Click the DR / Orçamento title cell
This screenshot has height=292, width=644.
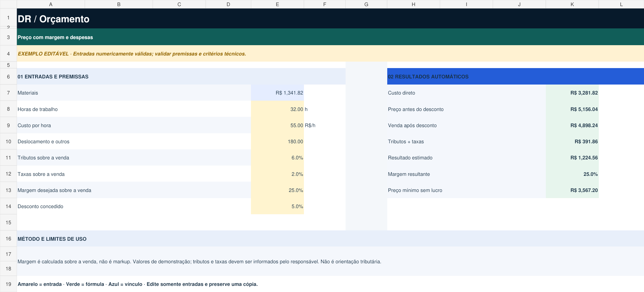click(330, 18)
